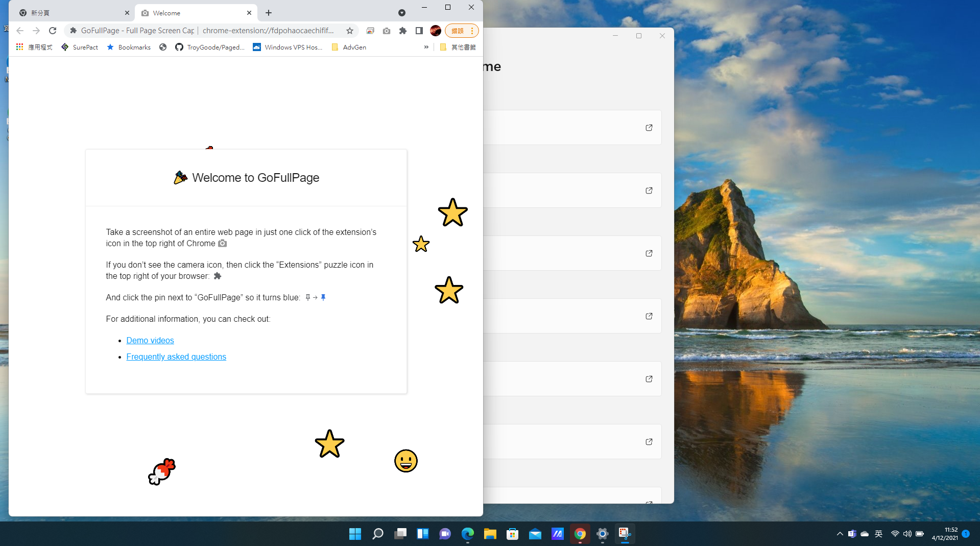Expand hidden bookmarks chevron
This screenshot has height=546, width=980.
(x=426, y=47)
